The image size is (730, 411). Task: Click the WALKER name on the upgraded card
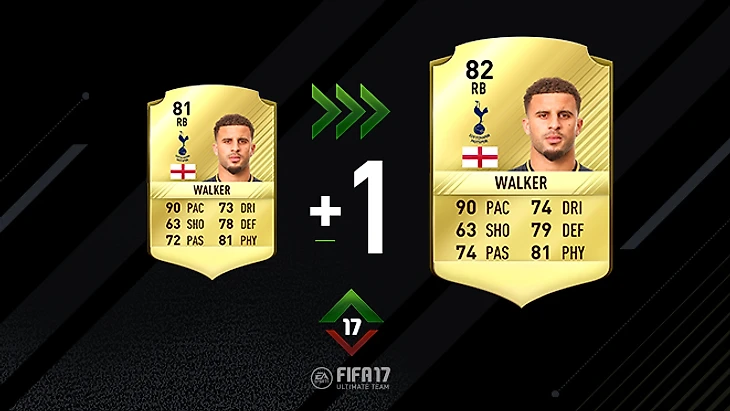(x=520, y=183)
